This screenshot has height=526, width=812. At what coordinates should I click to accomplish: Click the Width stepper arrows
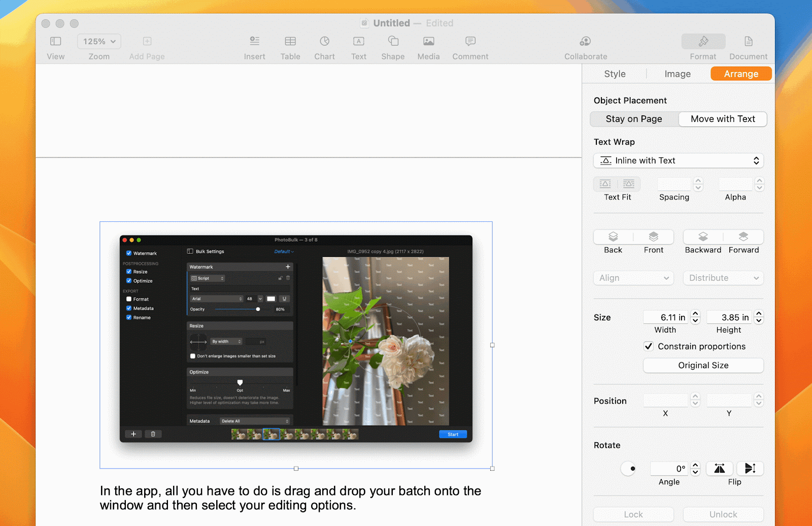pyautogui.click(x=696, y=317)
